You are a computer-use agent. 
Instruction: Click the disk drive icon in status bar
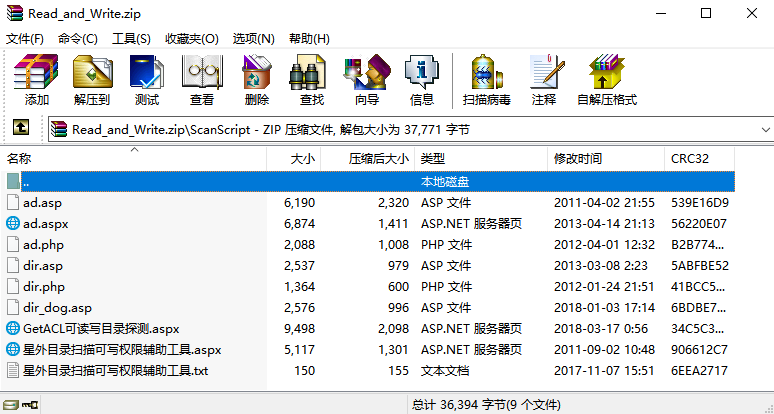[x=11, y=405]
